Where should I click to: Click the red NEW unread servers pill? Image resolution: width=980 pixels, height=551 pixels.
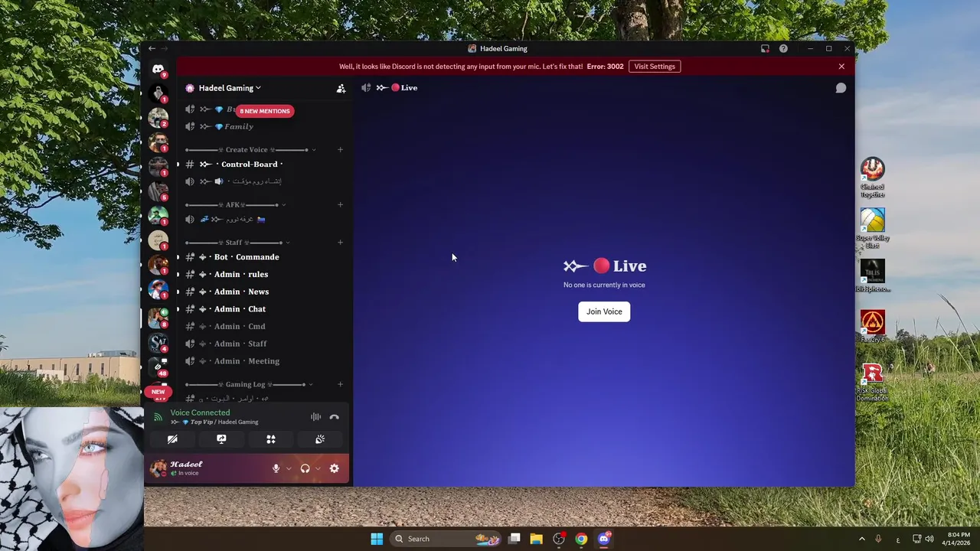click(158, 392)
